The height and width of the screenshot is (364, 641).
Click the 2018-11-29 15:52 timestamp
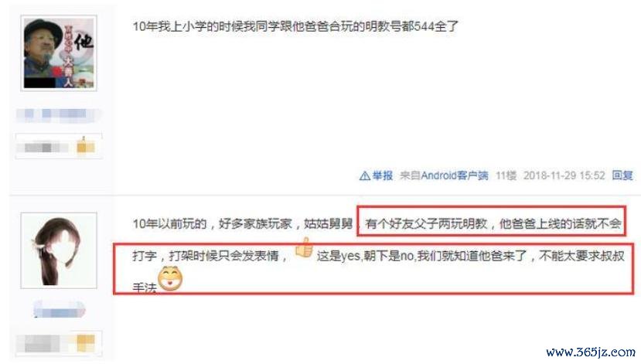[x=564, y=175]
